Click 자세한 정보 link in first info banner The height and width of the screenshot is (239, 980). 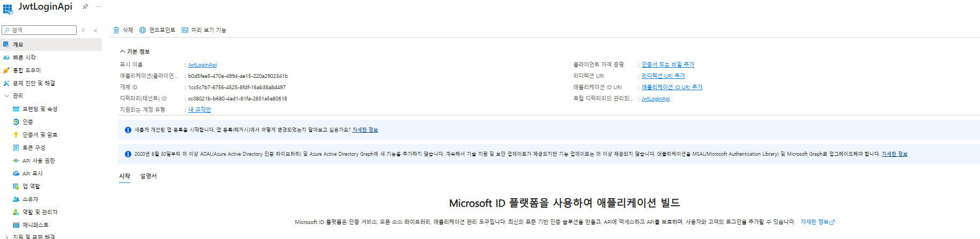pyautogui.click(x=365, y=130)
